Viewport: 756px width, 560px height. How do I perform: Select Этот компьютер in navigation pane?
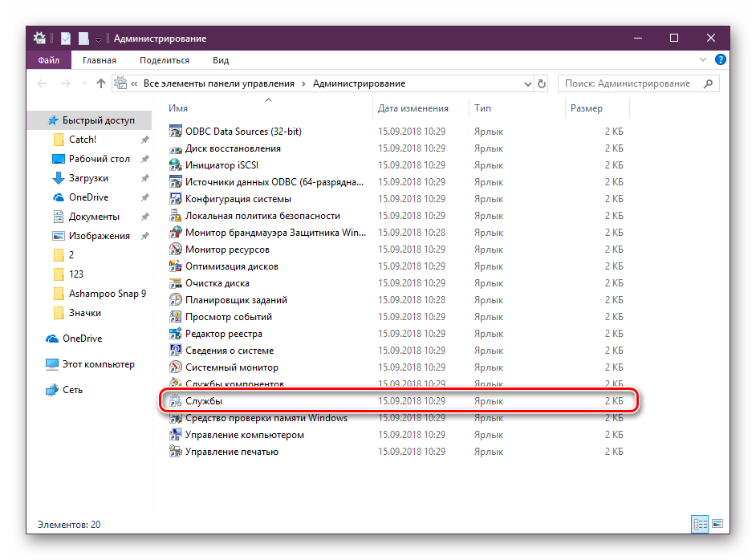(99, 364)
